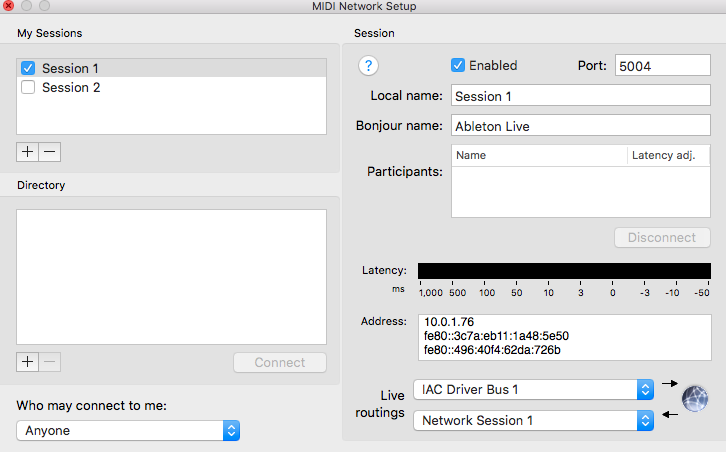Select the Latency adj. column header
This screenshot has height=452, width=726.
pyautogui.click(x=668, y=155)
